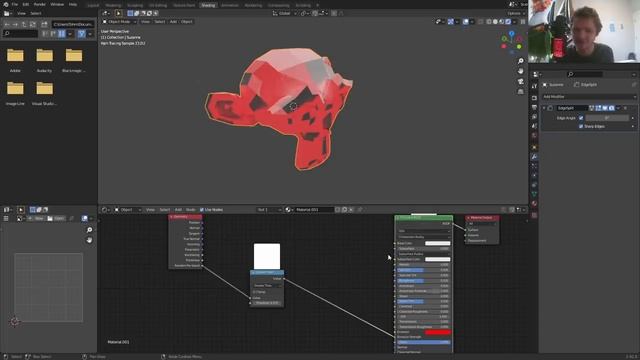Click the pan hand icon in 3D viewport
Screen dimensions: 640x360
[x=520, y=71]
